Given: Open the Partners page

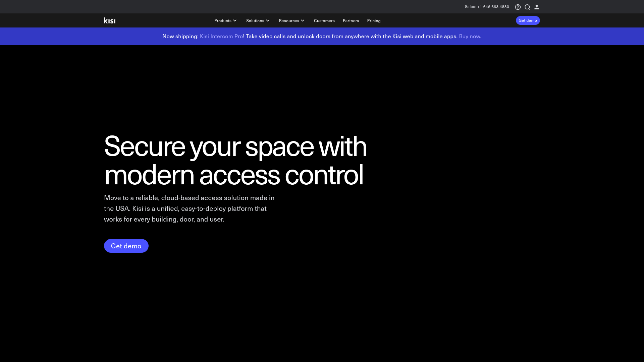Looking at the screenshot, I should (351, 20).
